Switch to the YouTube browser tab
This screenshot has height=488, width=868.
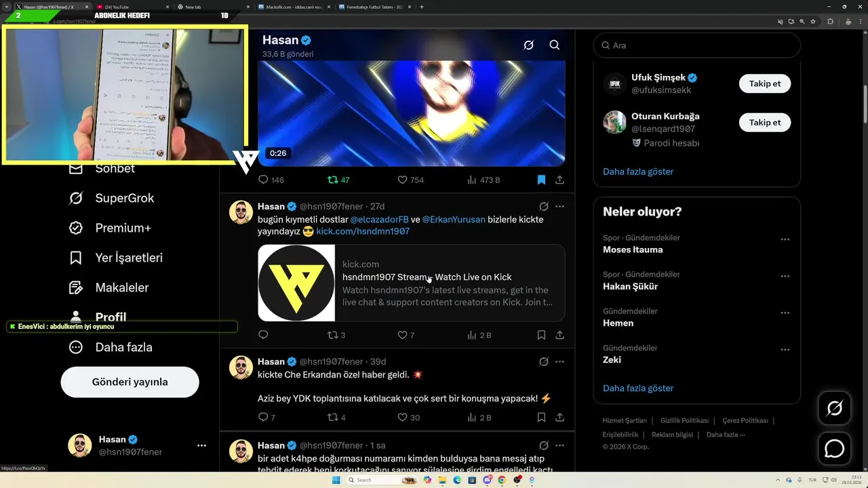(x=132, y=7)
